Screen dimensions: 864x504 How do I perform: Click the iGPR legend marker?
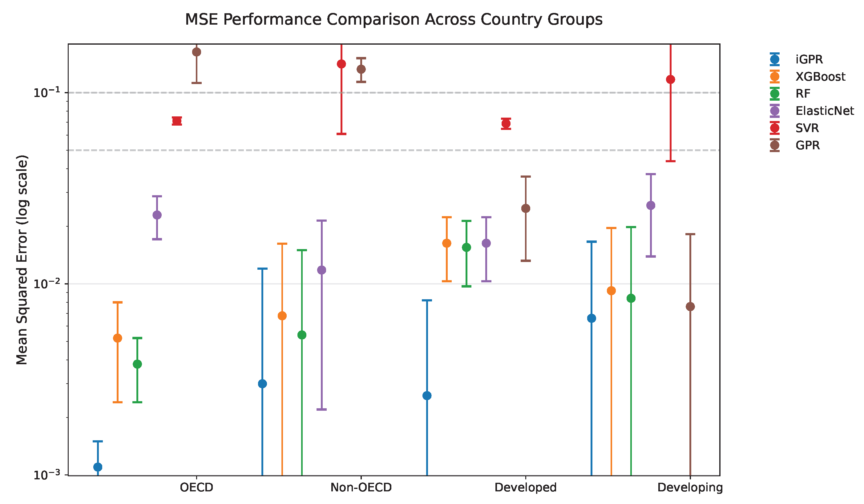774,59
